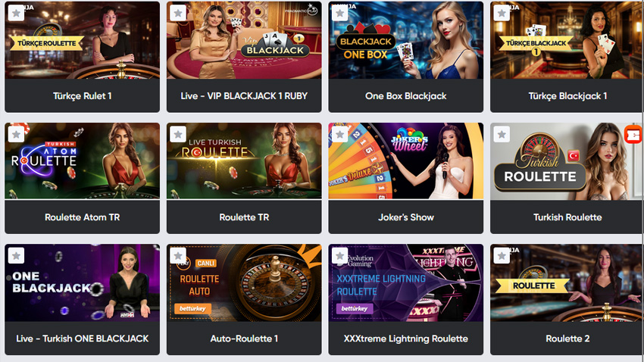
Task: Open Türkçe Rulet 1 title label
Action: 82,96
